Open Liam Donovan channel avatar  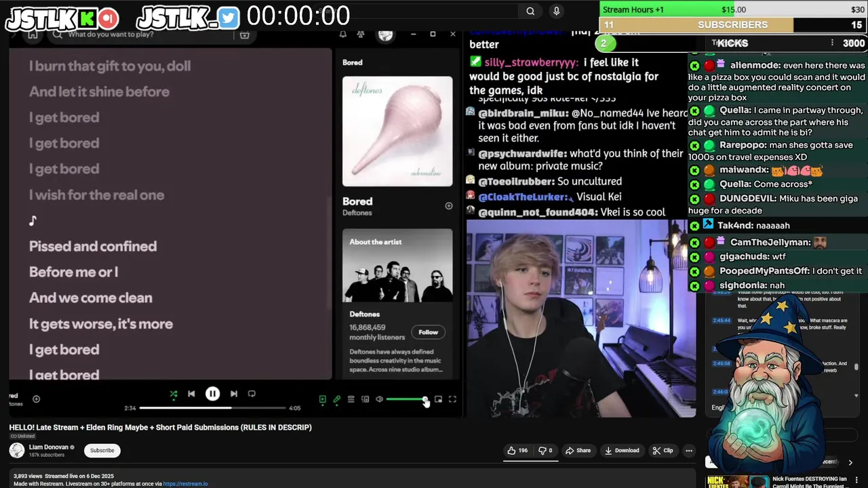[17, 451]
